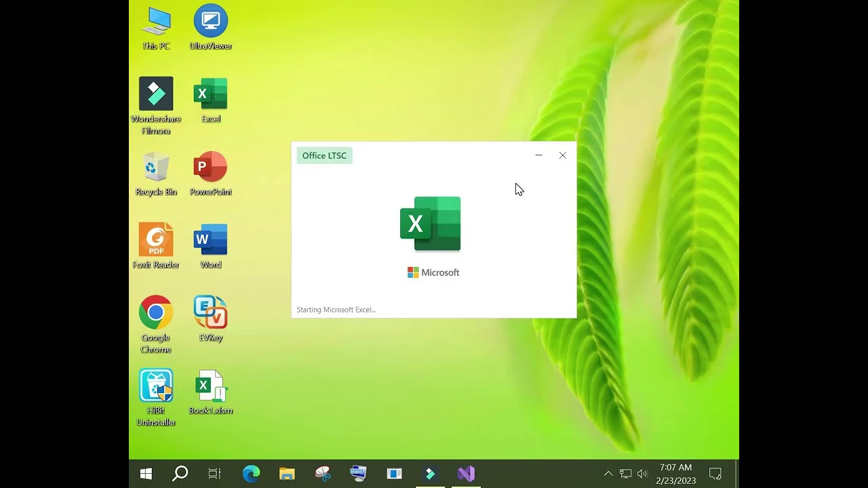Open Task View on taskbar
Screen dimensions: 868x488
coord(214,474)
